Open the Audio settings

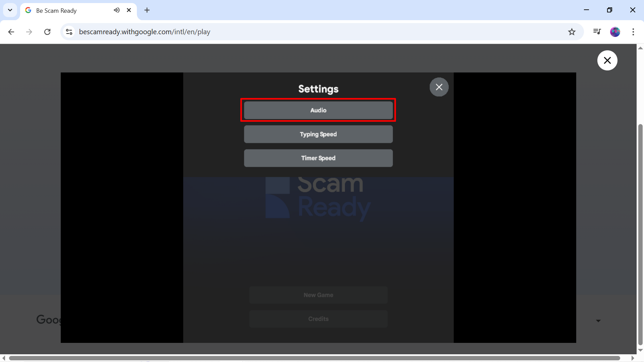click(x=318, y=110)
